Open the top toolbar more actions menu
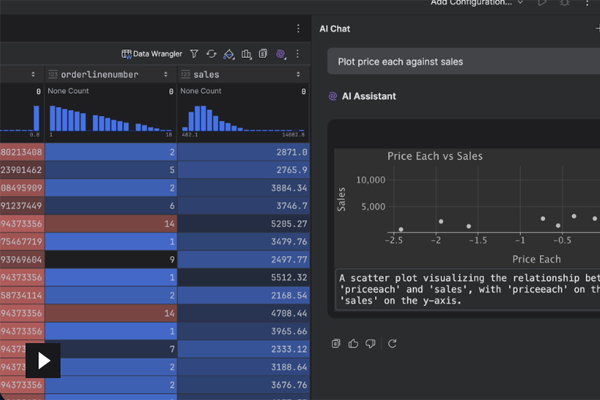Viewport: 600px width, 400px height. pos(587,3)
